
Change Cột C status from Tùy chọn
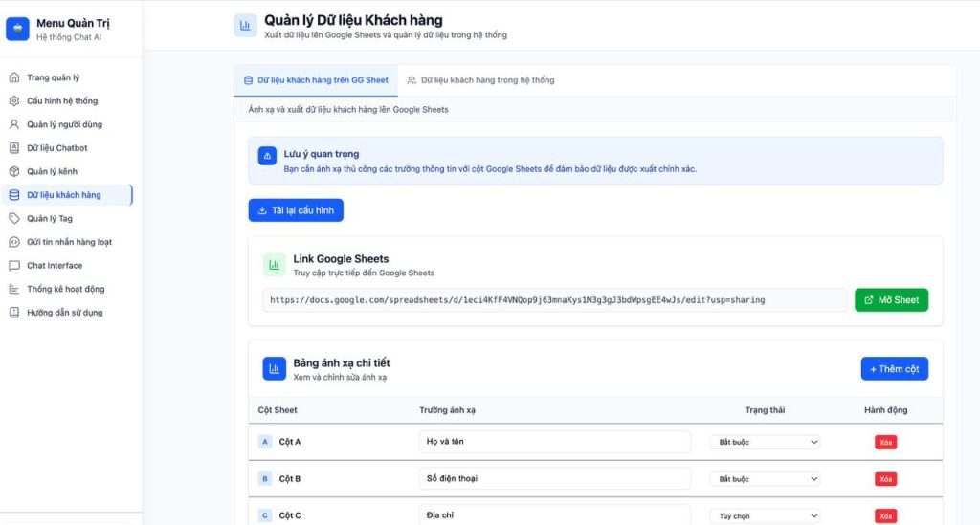[765, 516]
